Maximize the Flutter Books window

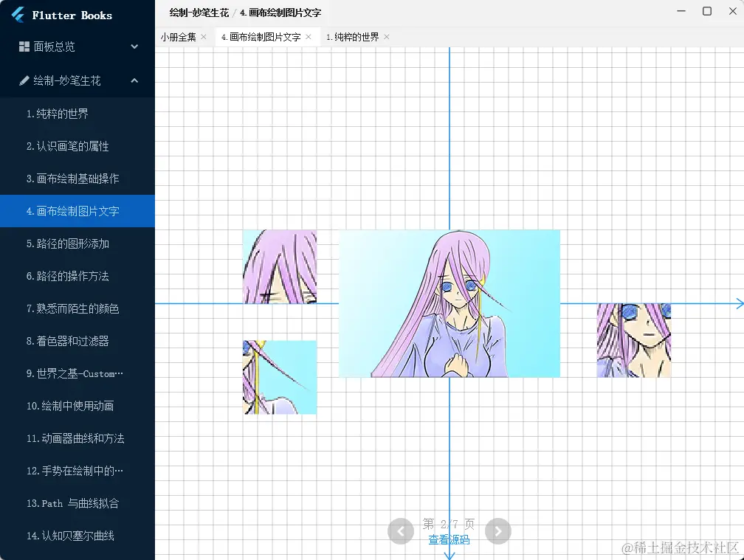[x=707, y=11]
